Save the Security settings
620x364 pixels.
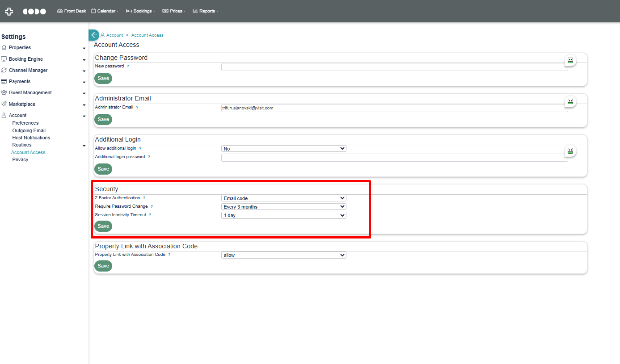click(103, 226)
